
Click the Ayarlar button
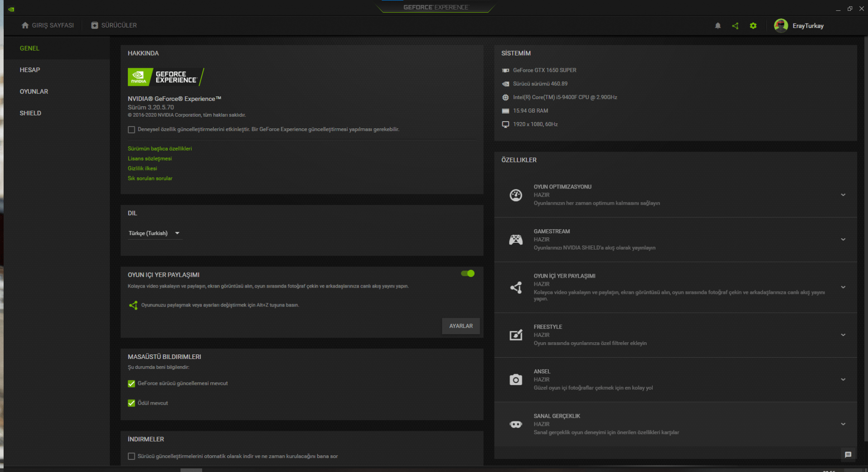coord(461,326)
